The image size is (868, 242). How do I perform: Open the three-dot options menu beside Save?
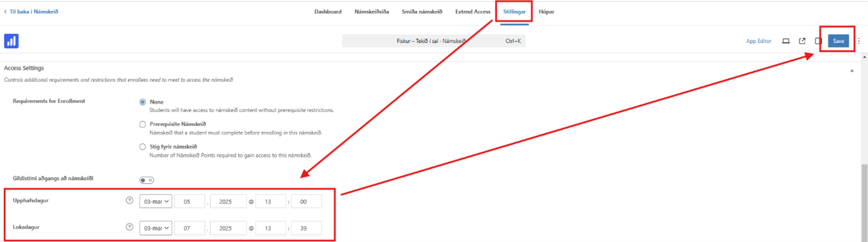(x=859, y=41)
